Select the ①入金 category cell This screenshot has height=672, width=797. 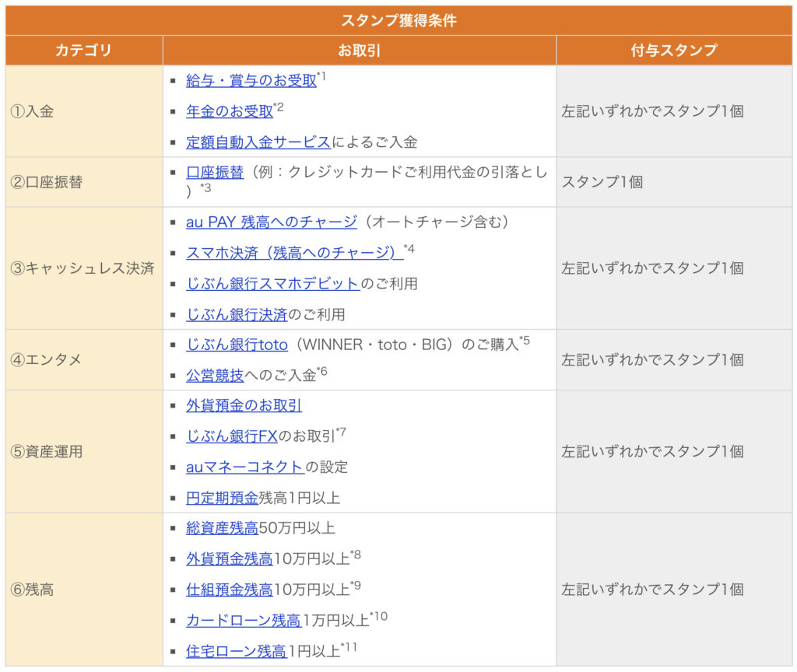coord(84,111)
